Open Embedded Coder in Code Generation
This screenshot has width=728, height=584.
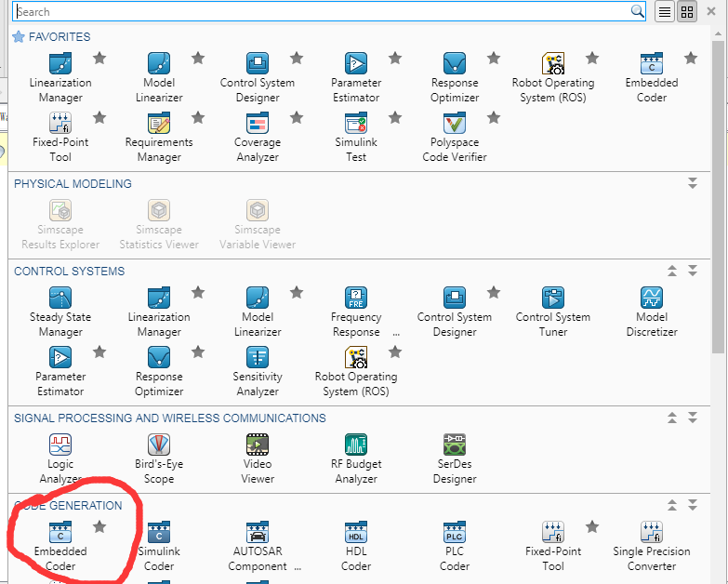click(60, 547)
